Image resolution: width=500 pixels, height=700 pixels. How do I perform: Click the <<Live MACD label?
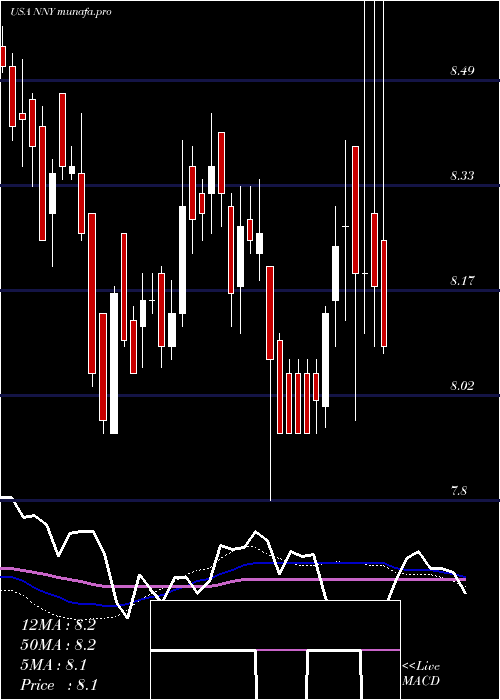[x=421, y=673]
